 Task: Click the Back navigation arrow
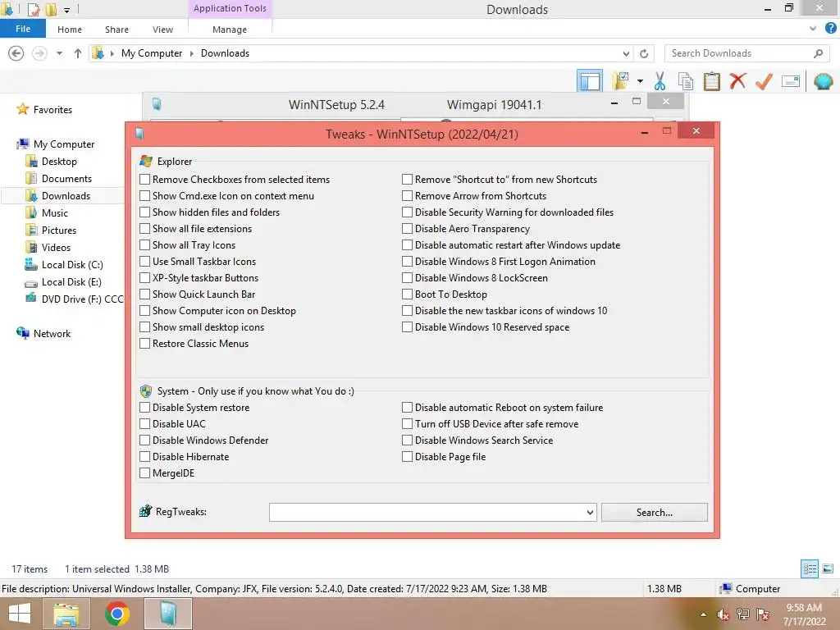[16, 53]
